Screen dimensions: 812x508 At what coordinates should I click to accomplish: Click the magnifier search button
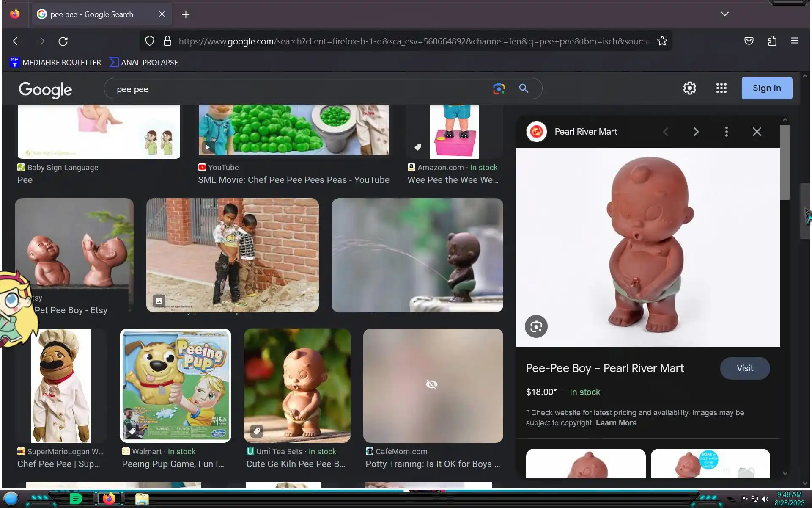[x=524, y=88]
